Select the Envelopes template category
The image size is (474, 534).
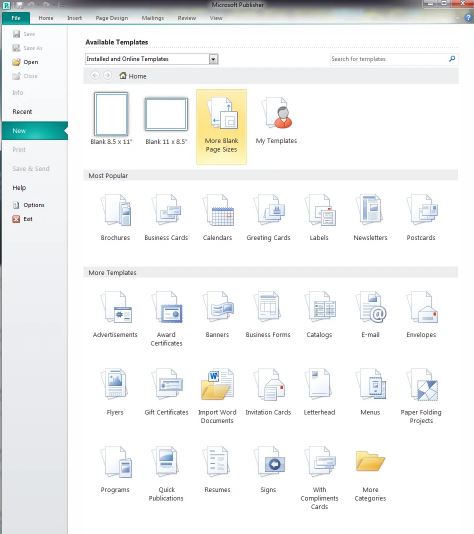point(421,314)
